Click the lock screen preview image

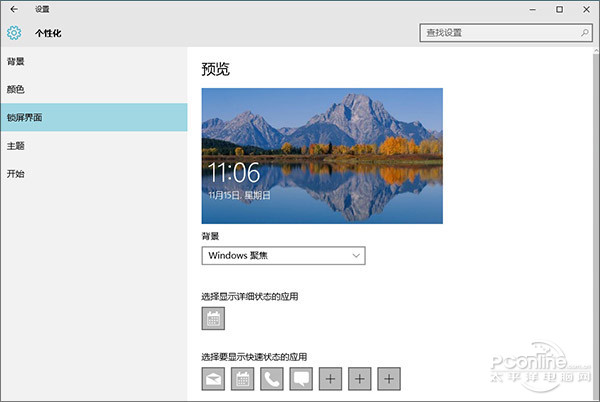click(x=322, y=156)
